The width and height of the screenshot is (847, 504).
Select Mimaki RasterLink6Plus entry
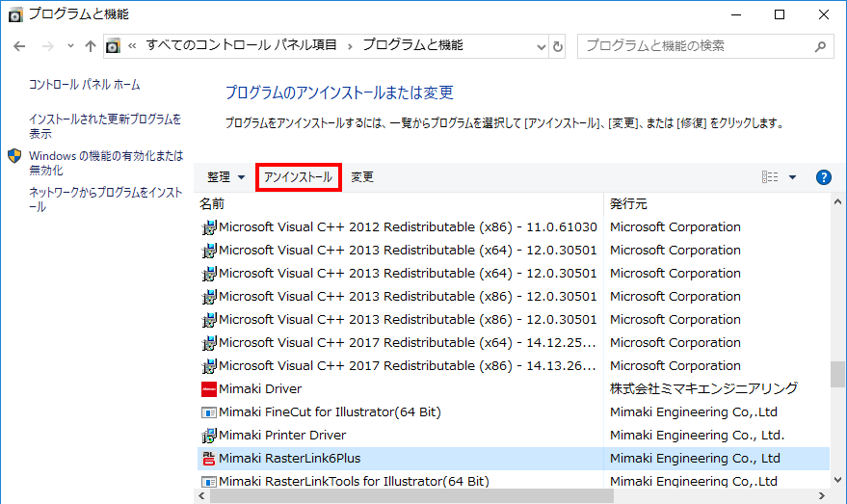click(x=514, y=459)
